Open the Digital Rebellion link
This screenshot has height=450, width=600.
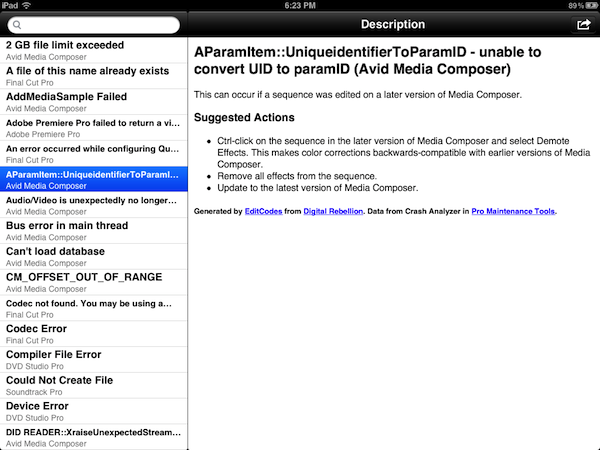[333, 211]
